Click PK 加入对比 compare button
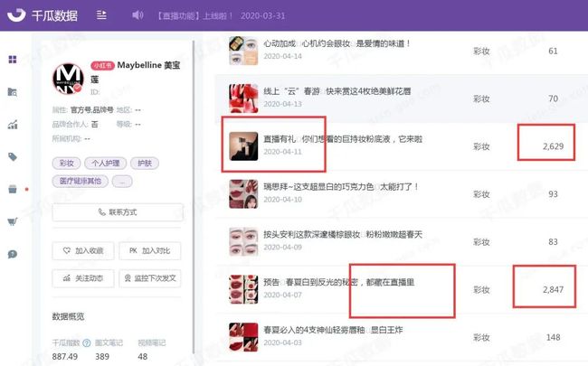 click(x=149, y=250)
